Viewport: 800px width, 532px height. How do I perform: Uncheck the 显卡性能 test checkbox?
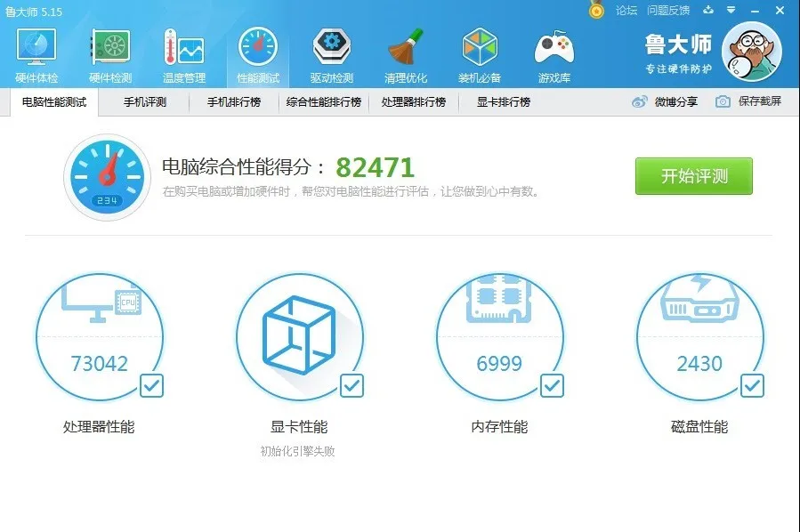(x=352, y=385)
